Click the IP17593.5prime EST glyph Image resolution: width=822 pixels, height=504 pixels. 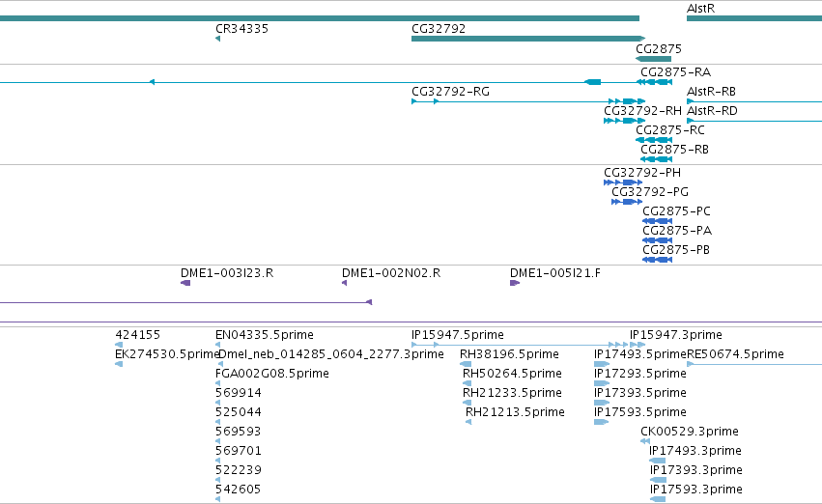click(602, 422)
